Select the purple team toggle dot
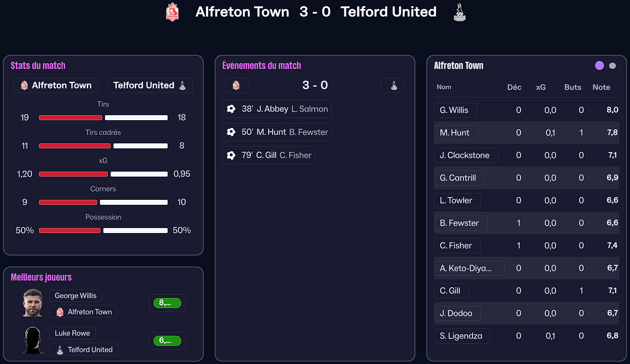 (x=600, y=65)
